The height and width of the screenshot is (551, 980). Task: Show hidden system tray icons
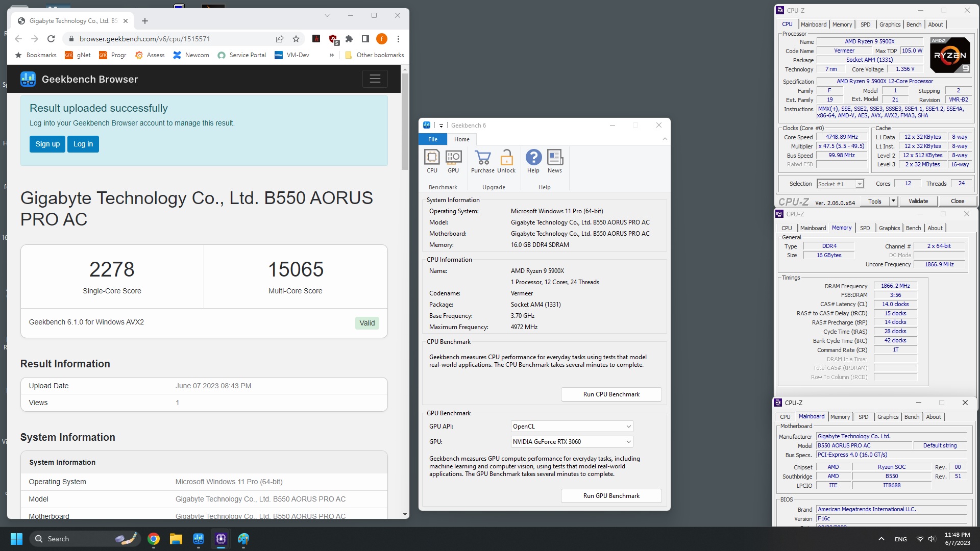881,539
